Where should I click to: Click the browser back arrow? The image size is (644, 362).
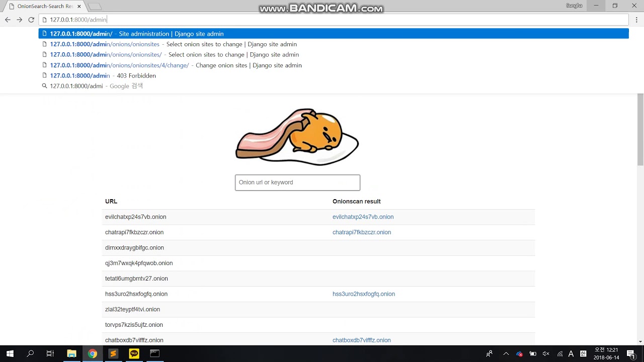coord(8,20)
